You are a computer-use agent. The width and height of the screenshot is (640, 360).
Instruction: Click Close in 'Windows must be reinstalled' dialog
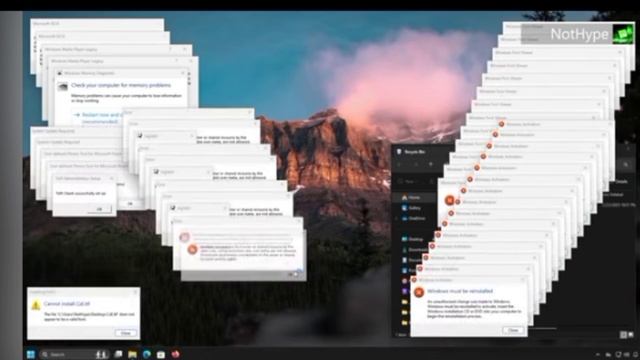513,330
